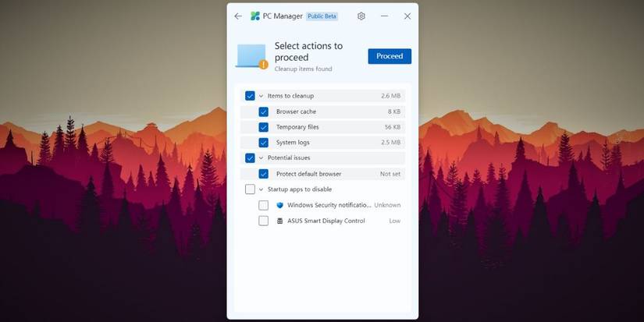Click the Potential issues label
This screenshot has height=322, width=644.
[289, 158]
